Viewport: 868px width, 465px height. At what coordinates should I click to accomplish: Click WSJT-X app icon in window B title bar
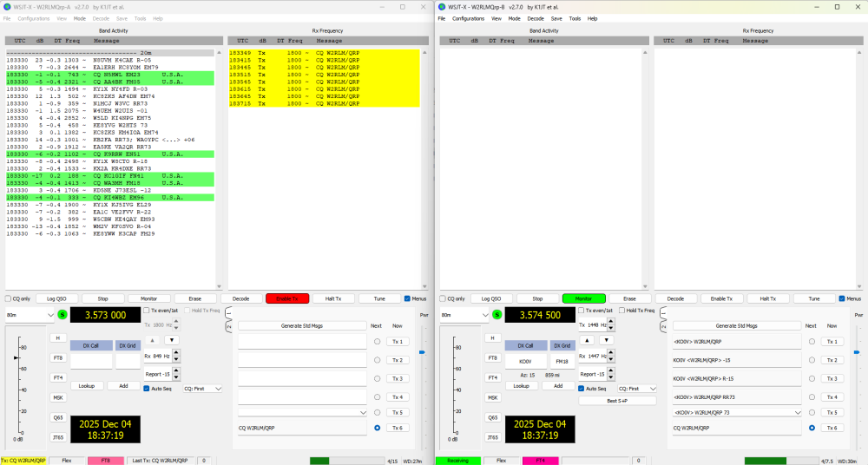tap(442, 7)
